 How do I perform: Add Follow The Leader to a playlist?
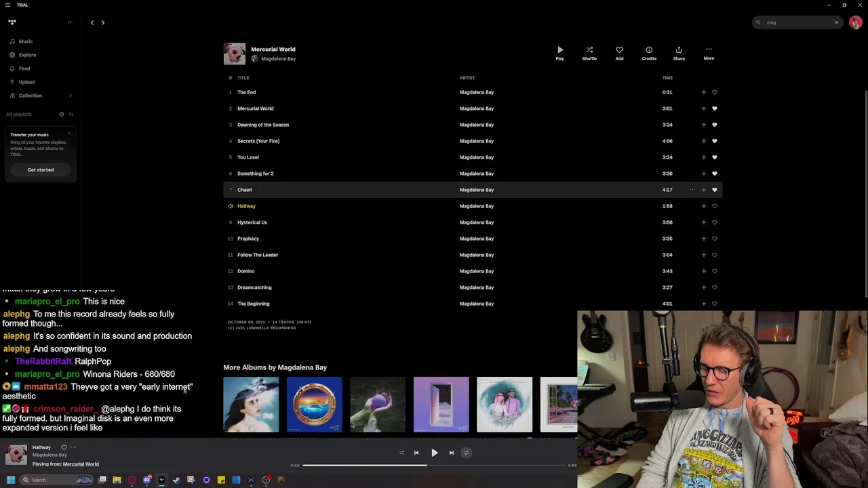(x=703, y=255)
